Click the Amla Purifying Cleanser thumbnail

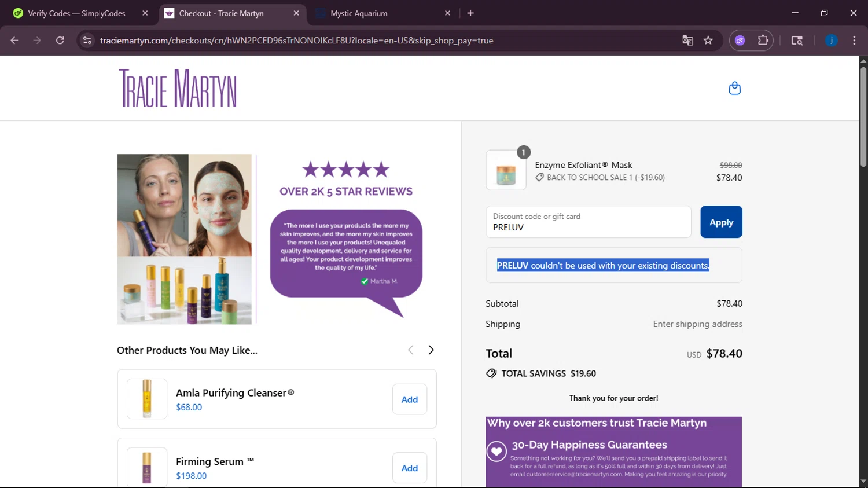point(147,399)
